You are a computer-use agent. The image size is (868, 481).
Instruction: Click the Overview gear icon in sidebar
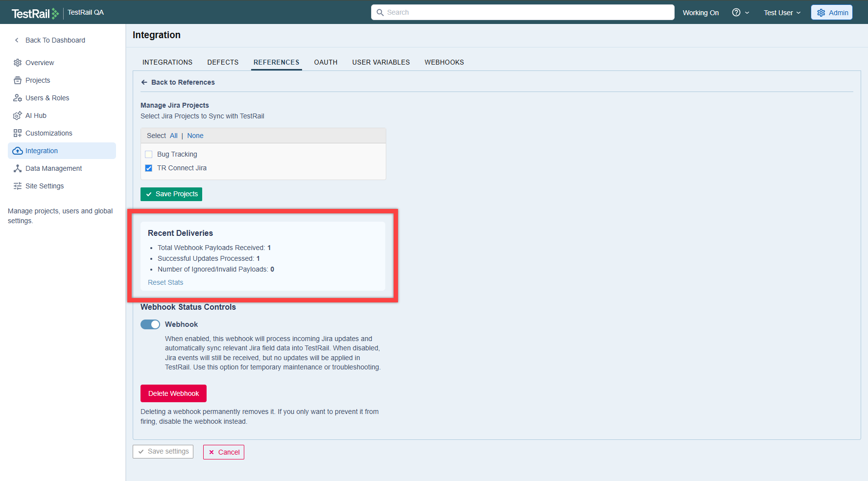18,63
